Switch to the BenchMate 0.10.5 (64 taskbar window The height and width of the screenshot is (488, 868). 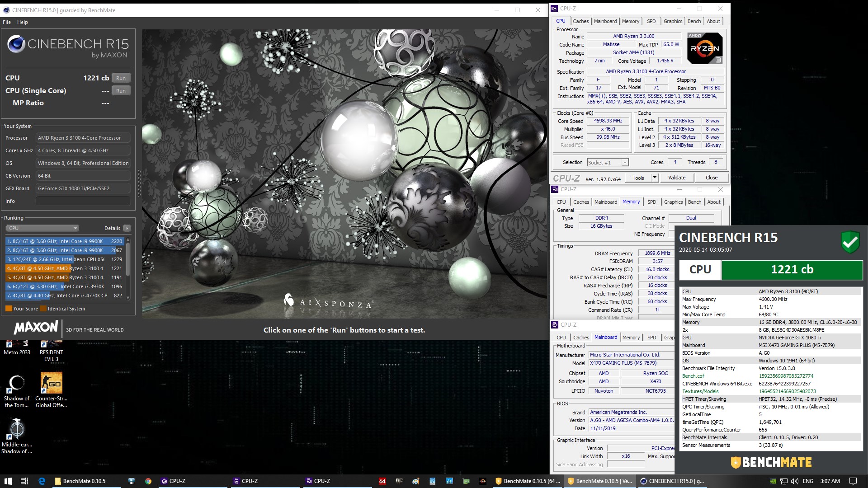(528, 481)
